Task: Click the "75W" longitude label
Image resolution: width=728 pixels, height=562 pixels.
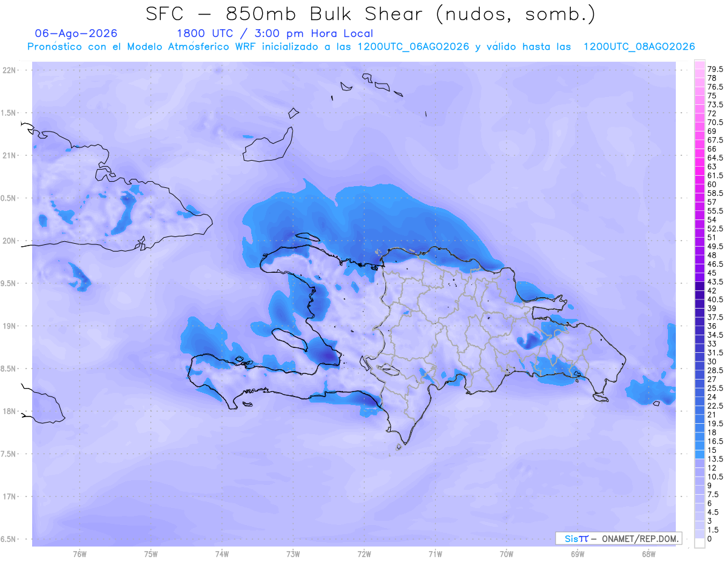Action: (150, 554)
